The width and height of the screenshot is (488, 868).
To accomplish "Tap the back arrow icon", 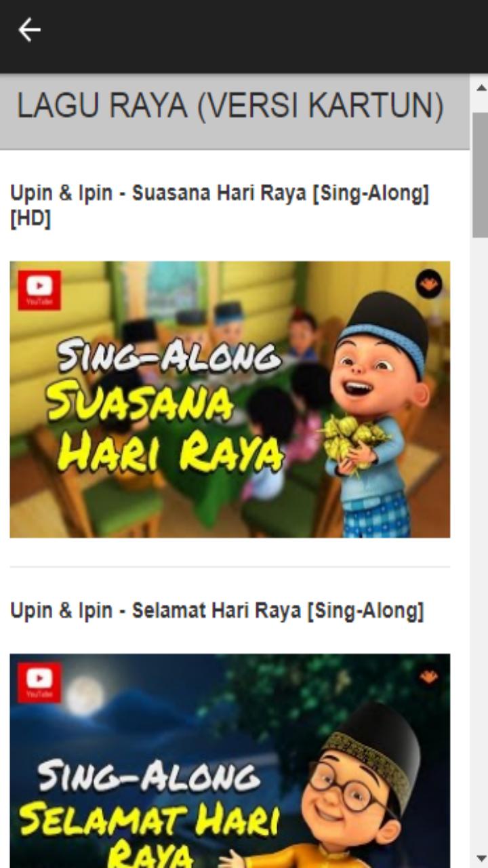I will coord(29,30).
